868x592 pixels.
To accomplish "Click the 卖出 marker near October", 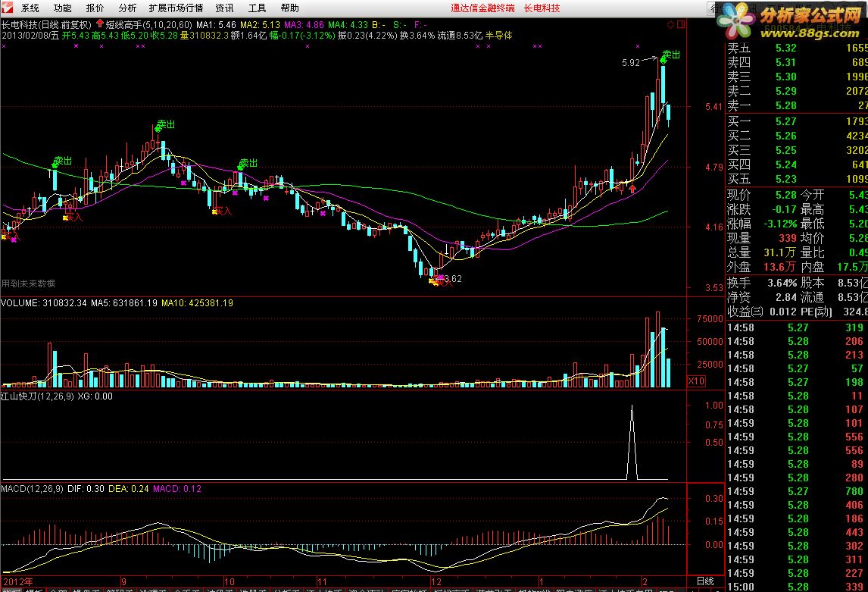I will click(248, 164).
